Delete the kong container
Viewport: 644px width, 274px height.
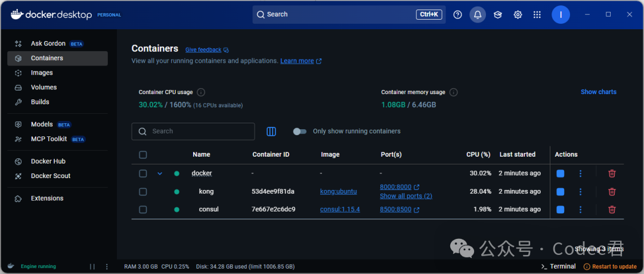[612, 192]
